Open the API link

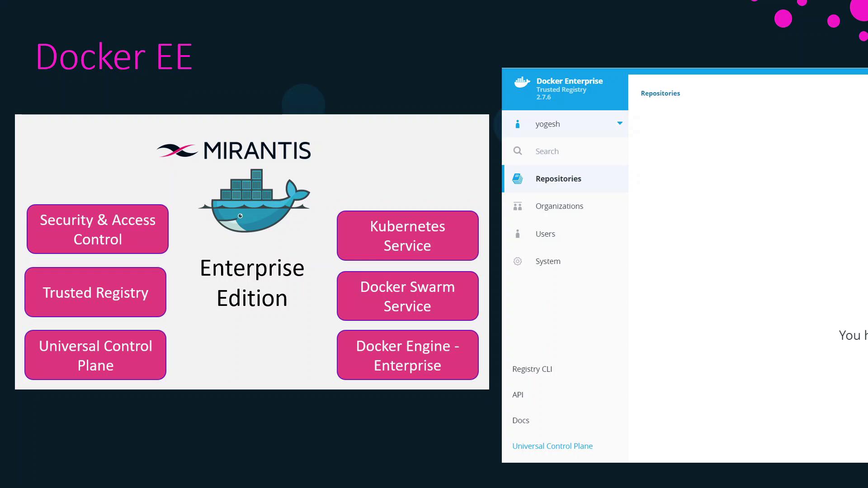[x=518, y=395]
